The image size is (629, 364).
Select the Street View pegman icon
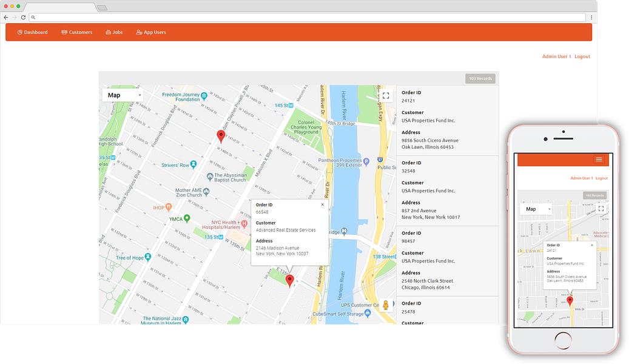(x=386, y=305)
